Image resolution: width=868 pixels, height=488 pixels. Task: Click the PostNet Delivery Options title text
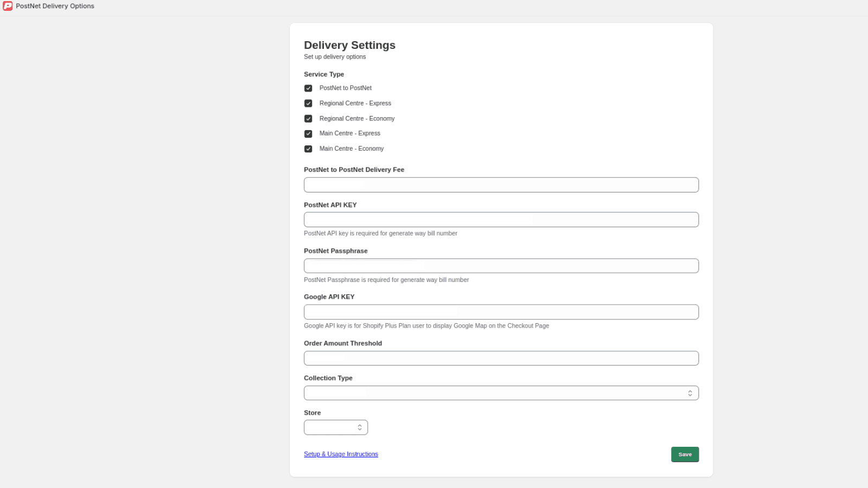coord(55,6)
